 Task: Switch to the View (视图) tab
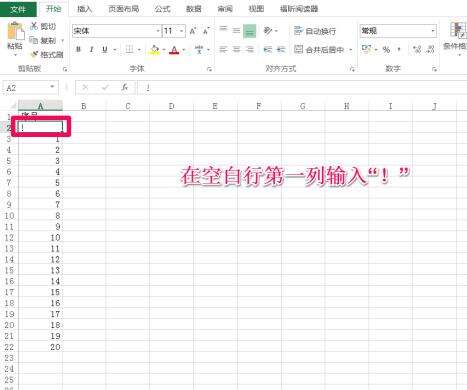[256, 9]
